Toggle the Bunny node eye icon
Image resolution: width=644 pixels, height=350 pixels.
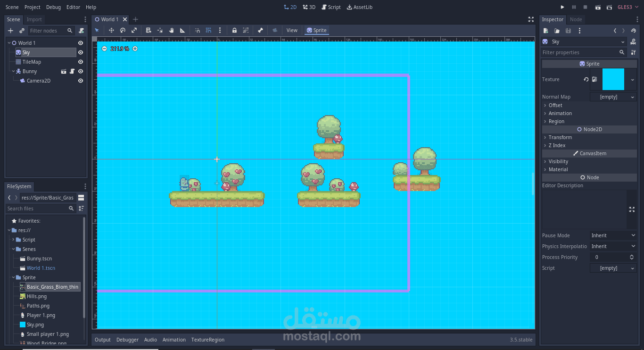[81, 71]
